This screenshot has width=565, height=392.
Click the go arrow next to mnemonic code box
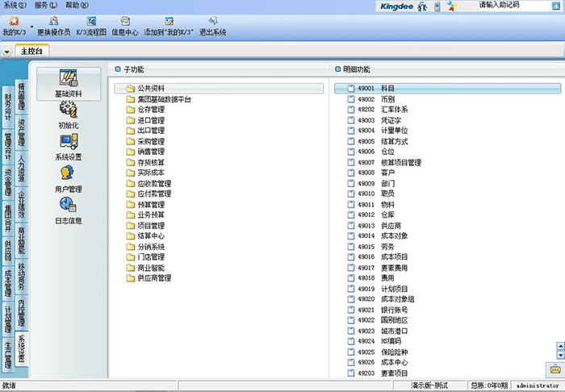(555, 5)
